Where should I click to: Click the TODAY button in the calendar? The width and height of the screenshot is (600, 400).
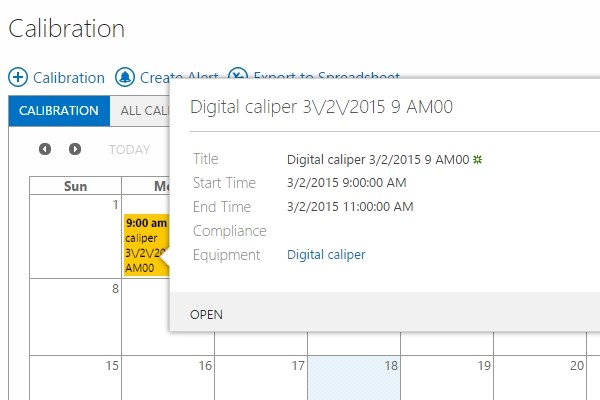129,149
